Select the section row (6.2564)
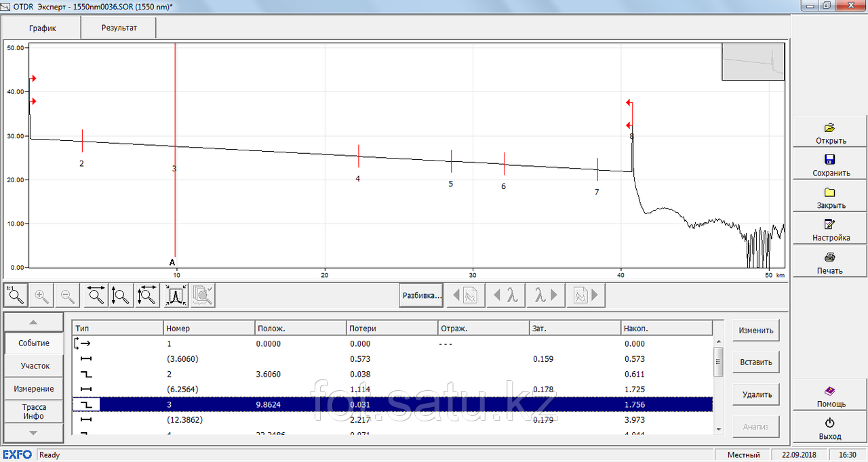 (393, 389)
